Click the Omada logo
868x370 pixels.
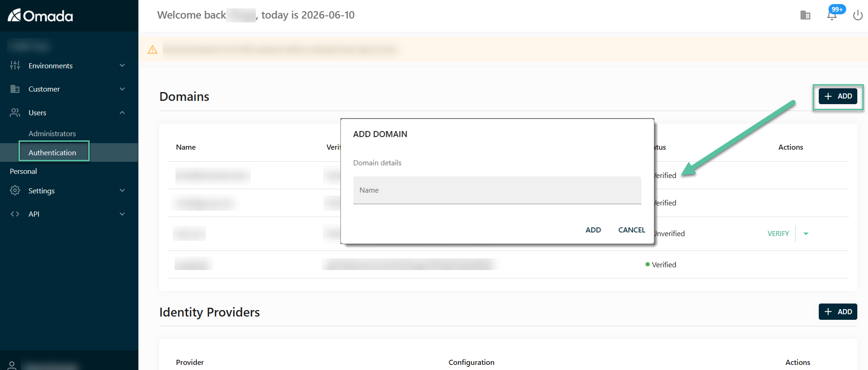(x=40, y=16)
